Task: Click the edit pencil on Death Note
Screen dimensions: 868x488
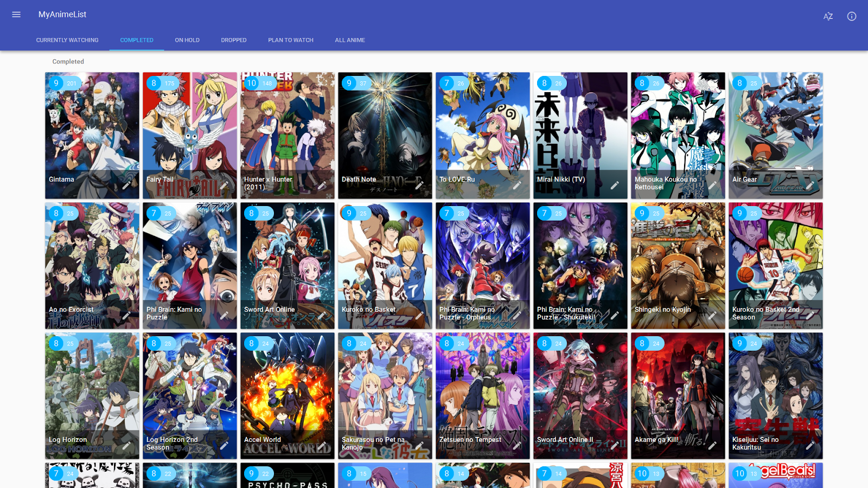Action: (x=420, y=185)
